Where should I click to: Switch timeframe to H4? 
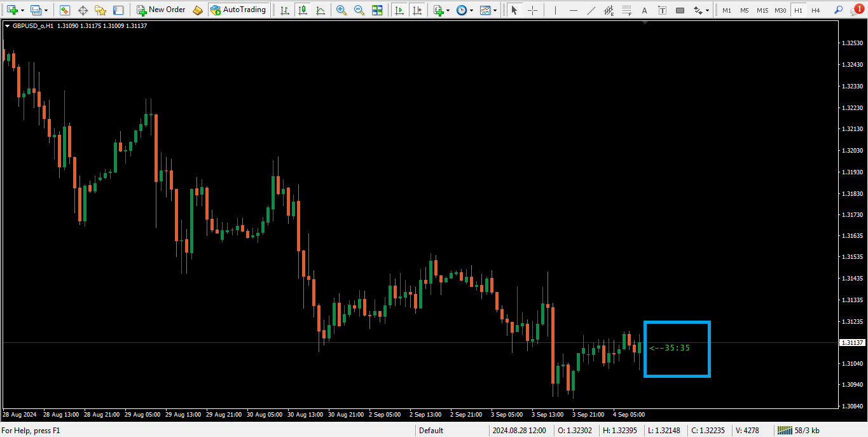[x=815, y=11]
